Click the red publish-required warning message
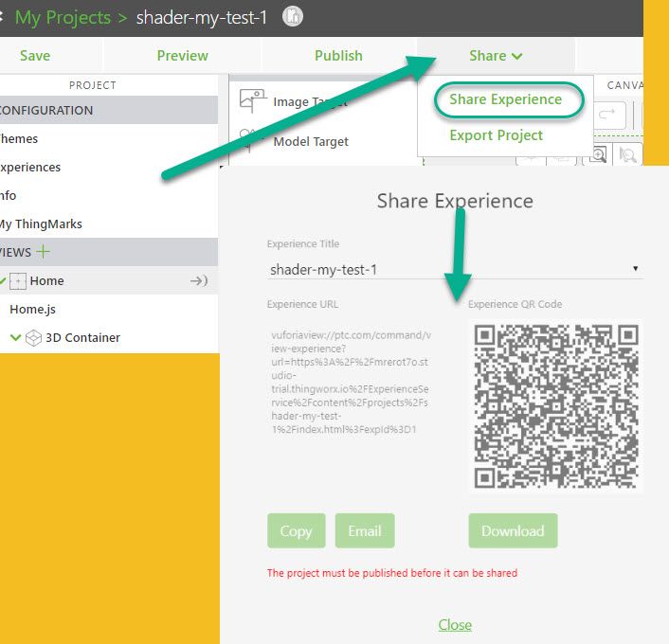 392,573
